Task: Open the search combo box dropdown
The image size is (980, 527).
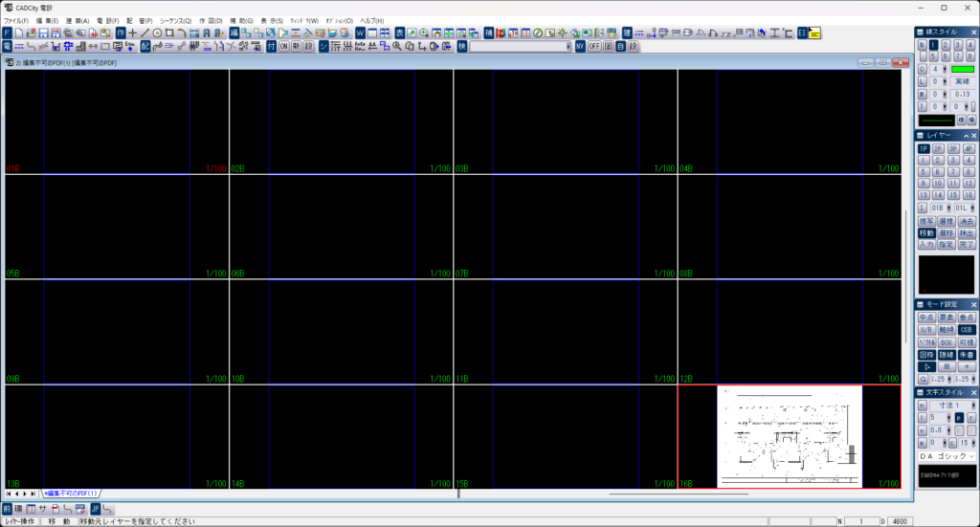Action: [568, 46]
